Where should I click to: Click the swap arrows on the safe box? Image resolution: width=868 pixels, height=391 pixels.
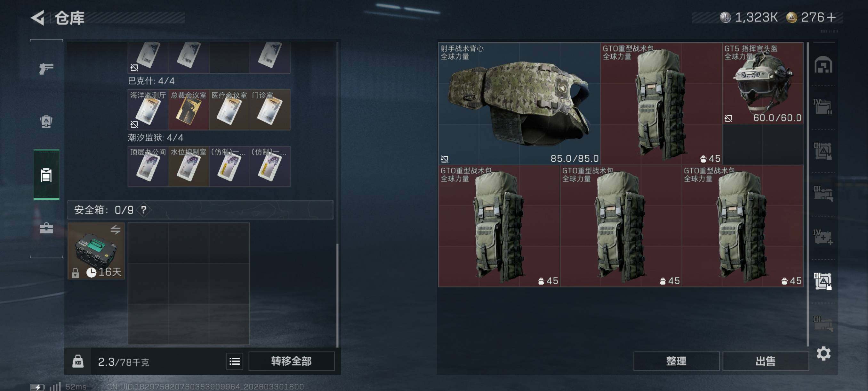pyautogui.click(x=115, y=230)
